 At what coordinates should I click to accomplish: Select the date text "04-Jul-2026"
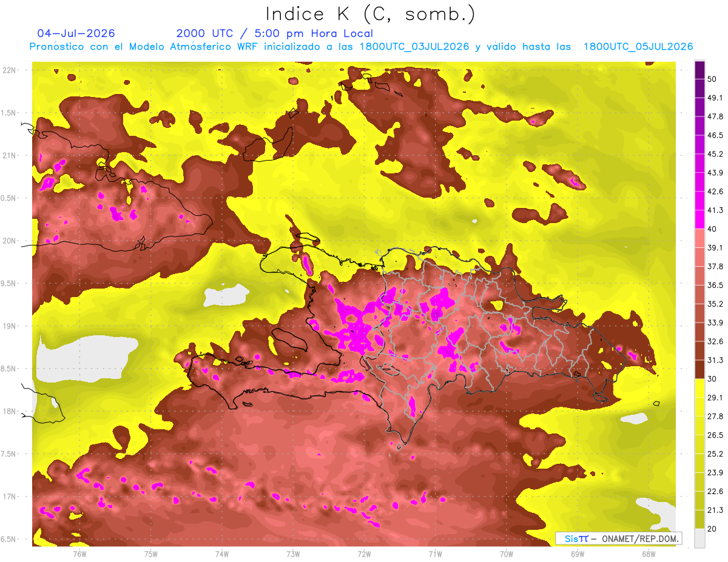[76, 33]
